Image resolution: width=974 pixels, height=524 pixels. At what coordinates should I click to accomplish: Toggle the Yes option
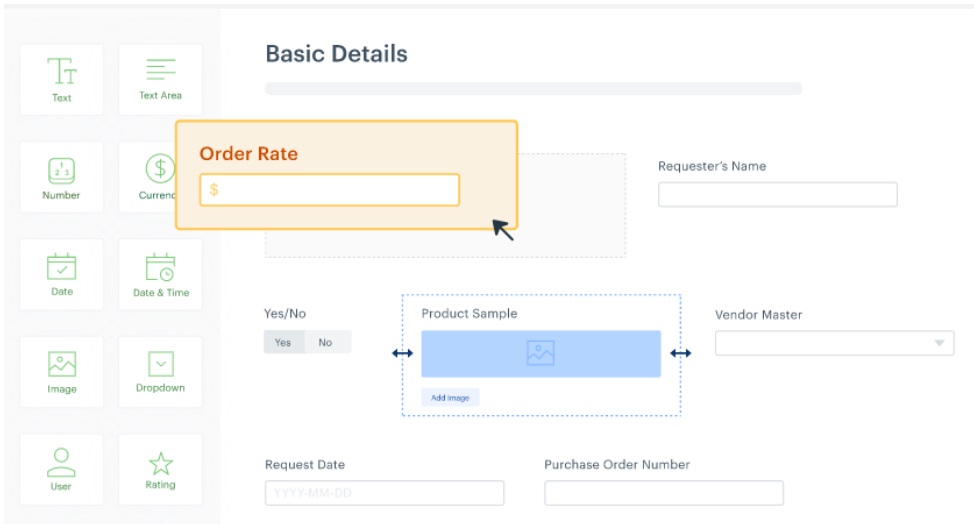[283, 342]
